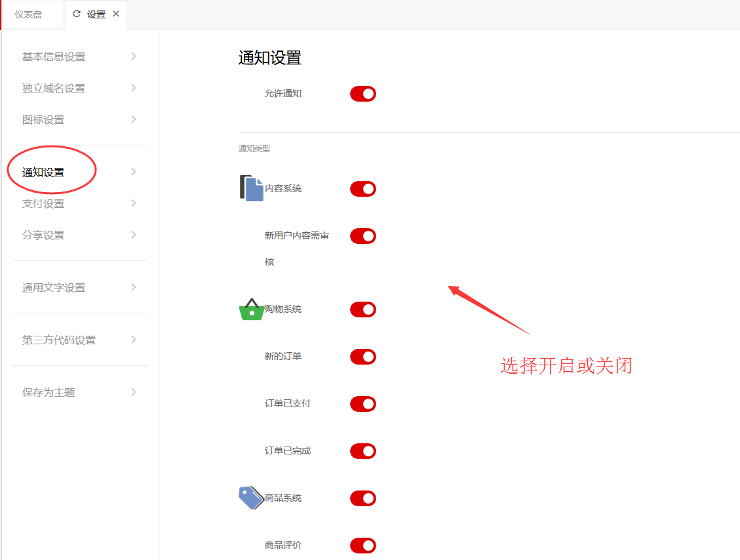Click the refresh icon on 设置 tab
This screenshot has width=740, height=560.
click(x=77, y=14)
